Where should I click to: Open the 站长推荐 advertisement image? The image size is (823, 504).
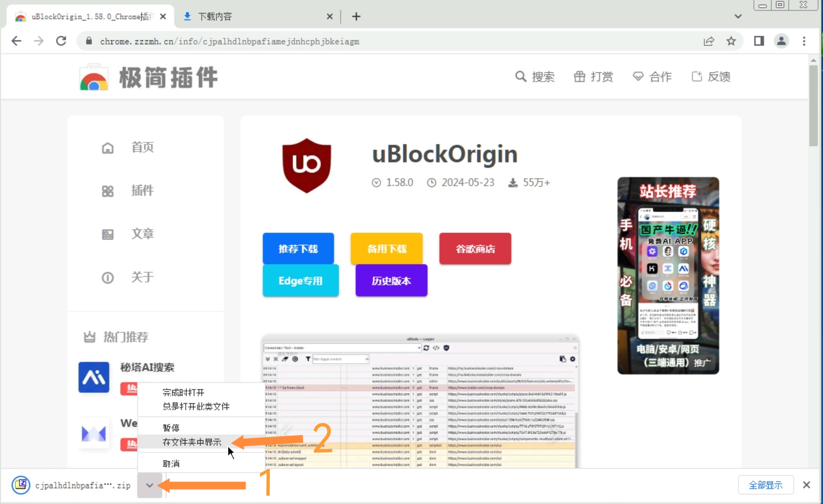coord(668,276)
